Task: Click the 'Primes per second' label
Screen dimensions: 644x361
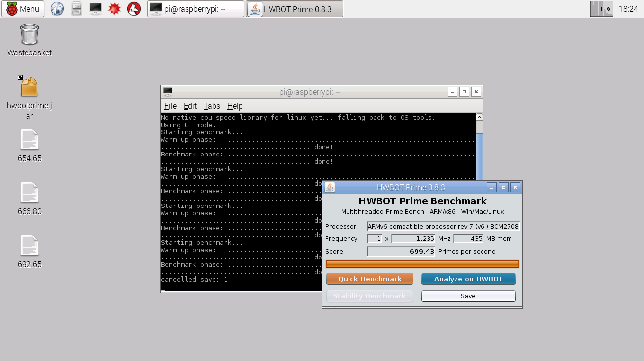Action: point(467,252)
